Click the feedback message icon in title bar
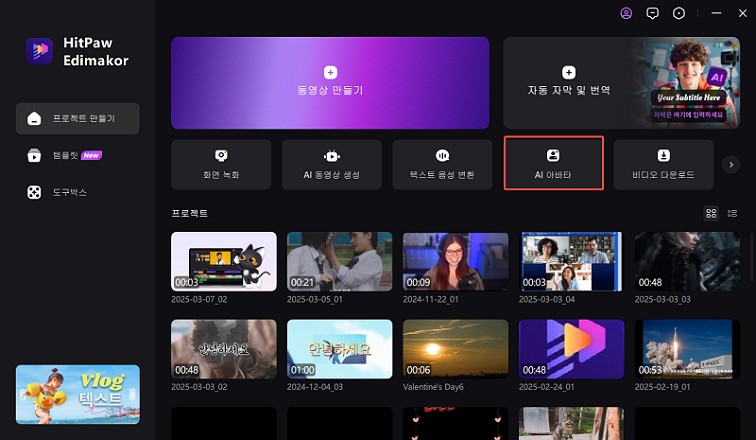Screen dimensions: 756x440 point(653,13)
